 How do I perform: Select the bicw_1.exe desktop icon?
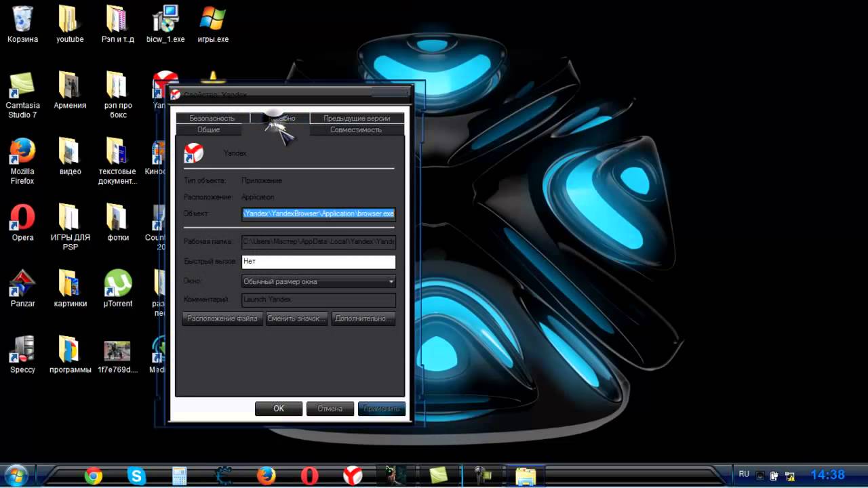[165, 24]
